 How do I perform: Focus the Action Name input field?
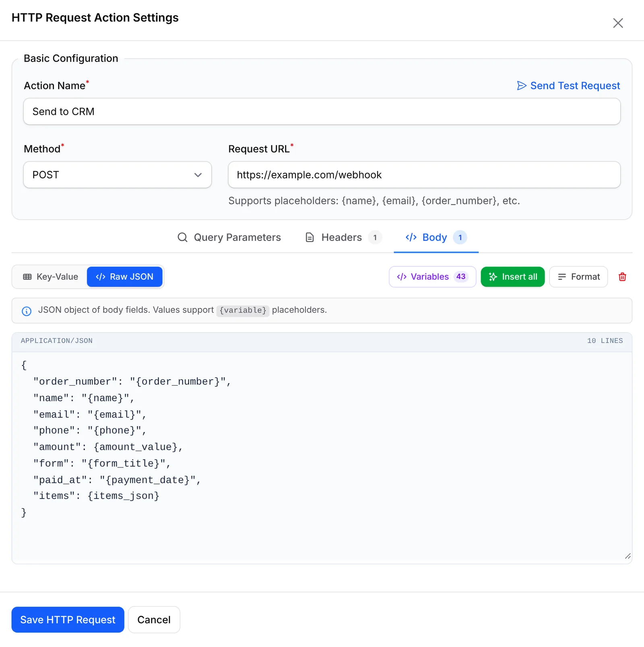[322, 112]
